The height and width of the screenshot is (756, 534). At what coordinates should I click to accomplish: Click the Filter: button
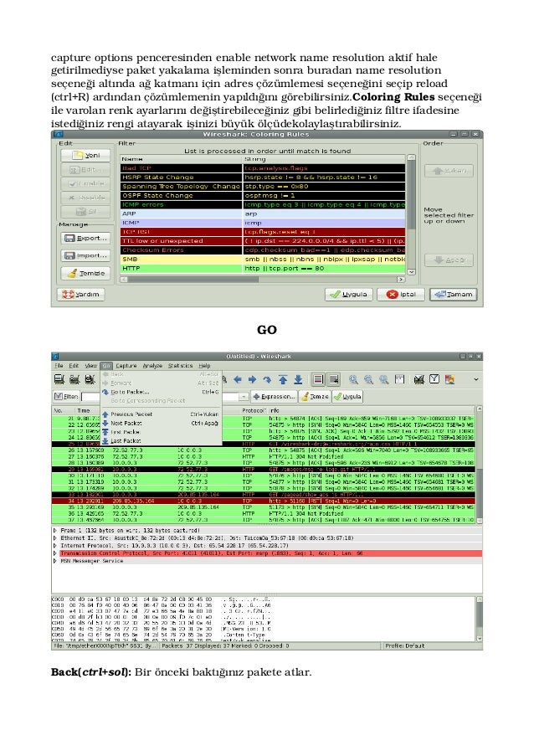(x=66, y=396)
